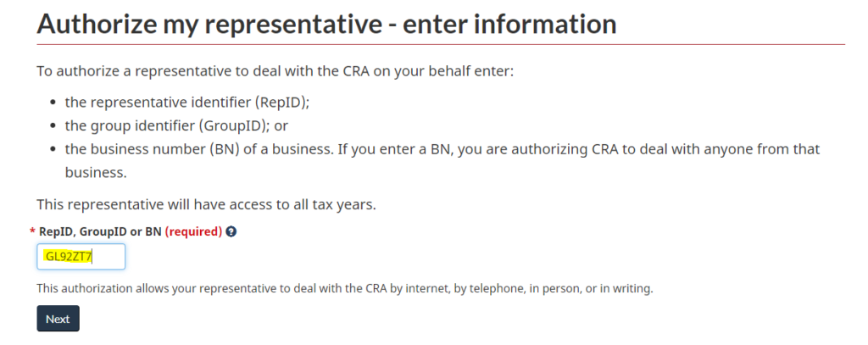Click the bullet dot before "the representative identifier"
The height and width of the screenshot is (345, 868).
pyautogui.click(x=54, y=103)
